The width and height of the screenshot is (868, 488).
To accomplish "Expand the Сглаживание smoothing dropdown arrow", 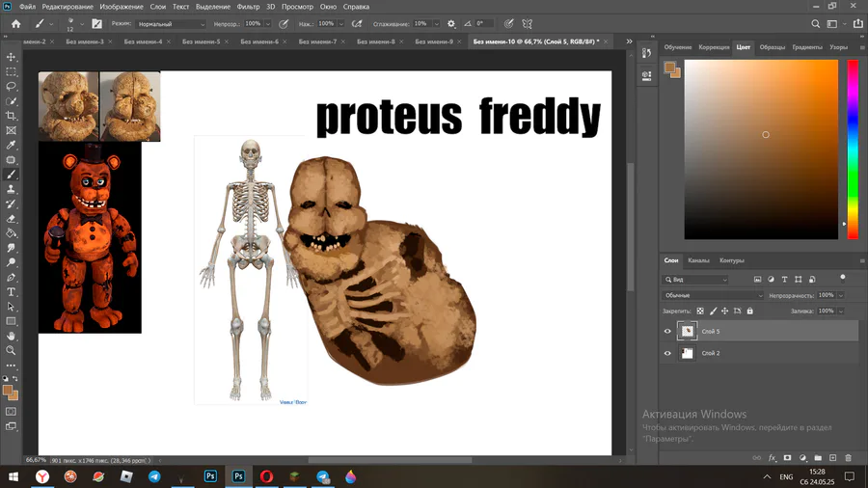I will (x=436, y=24).
